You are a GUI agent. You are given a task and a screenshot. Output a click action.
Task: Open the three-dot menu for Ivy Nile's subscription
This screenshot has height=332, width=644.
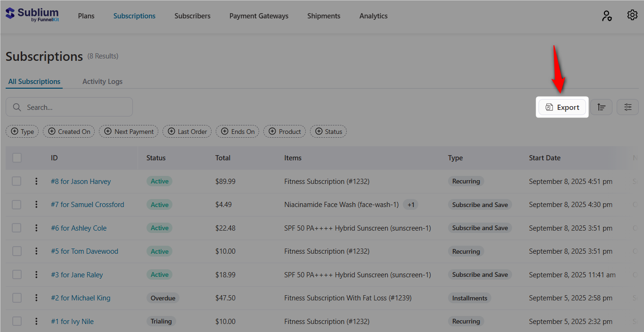click(36, 321)
